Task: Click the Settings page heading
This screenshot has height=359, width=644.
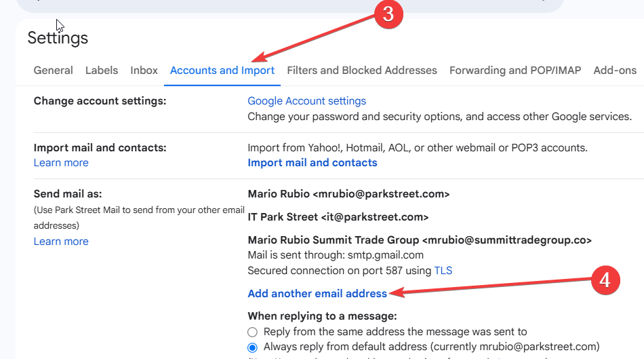Action: tap(58, 38)
